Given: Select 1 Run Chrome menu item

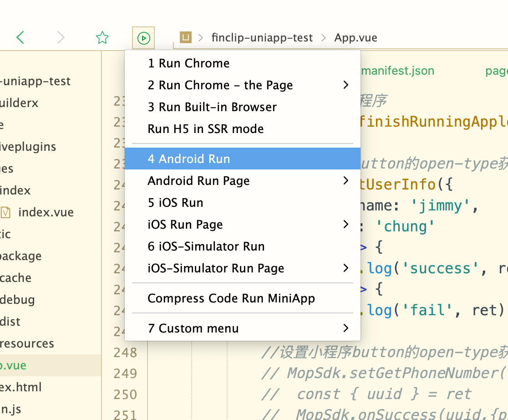Looking at the screenshot, I should pos(188,63).
